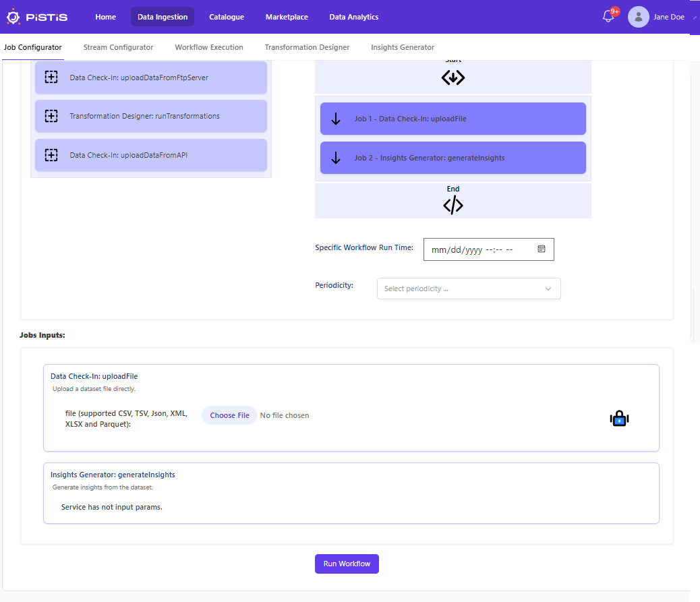Viewport: 700px width, 602px height.
Task: Click the 'No file chosen' text
Action: click(285, 415)
